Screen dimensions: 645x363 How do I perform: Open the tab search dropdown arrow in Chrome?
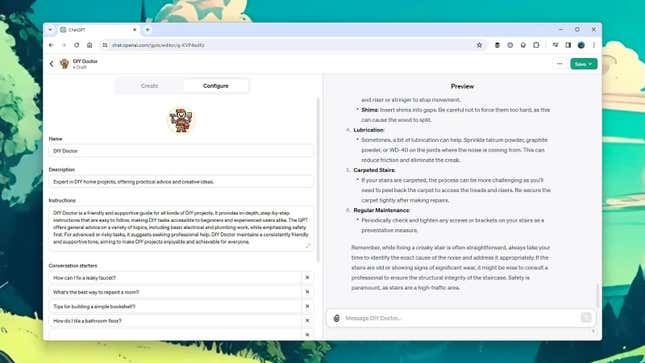(x=50, y=30)
